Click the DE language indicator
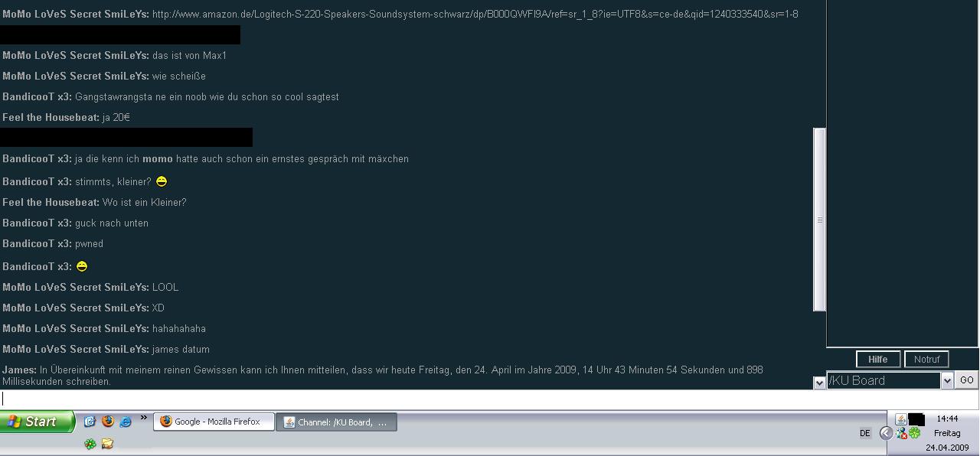This screenshot has height=456, width=980. pyautogui.click(x=865, y=433)
